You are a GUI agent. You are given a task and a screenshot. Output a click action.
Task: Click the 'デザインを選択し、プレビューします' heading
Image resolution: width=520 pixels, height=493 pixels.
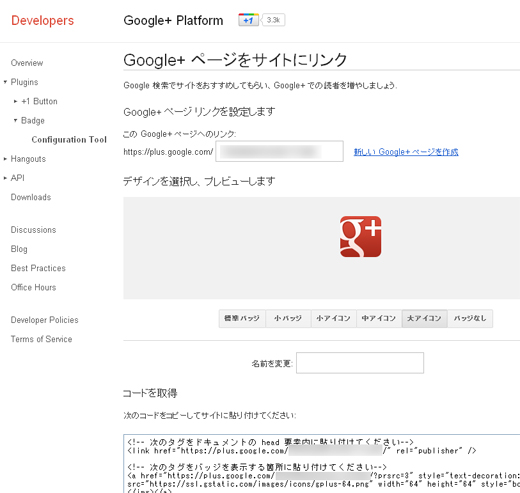click(199, 181)
